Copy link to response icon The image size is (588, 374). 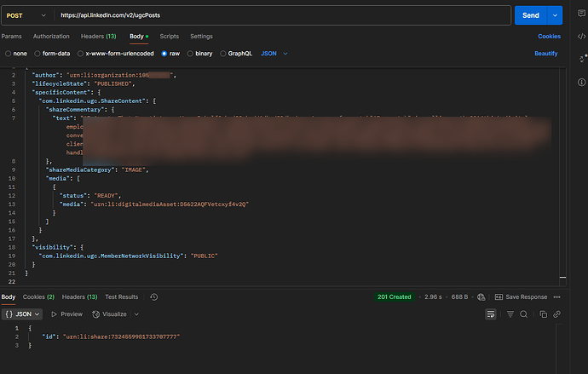click(x=556, y=314)
